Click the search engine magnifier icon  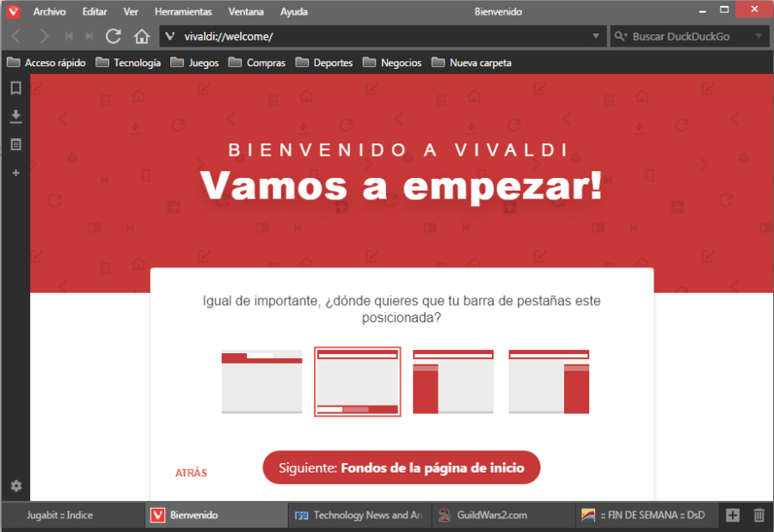[x=620, y=36]
